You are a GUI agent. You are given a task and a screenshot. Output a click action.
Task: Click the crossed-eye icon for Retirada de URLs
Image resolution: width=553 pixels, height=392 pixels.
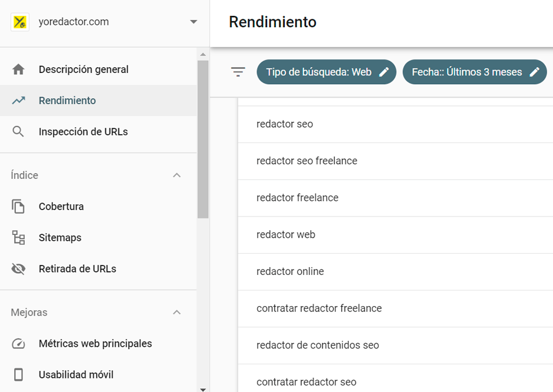[18, 268]
